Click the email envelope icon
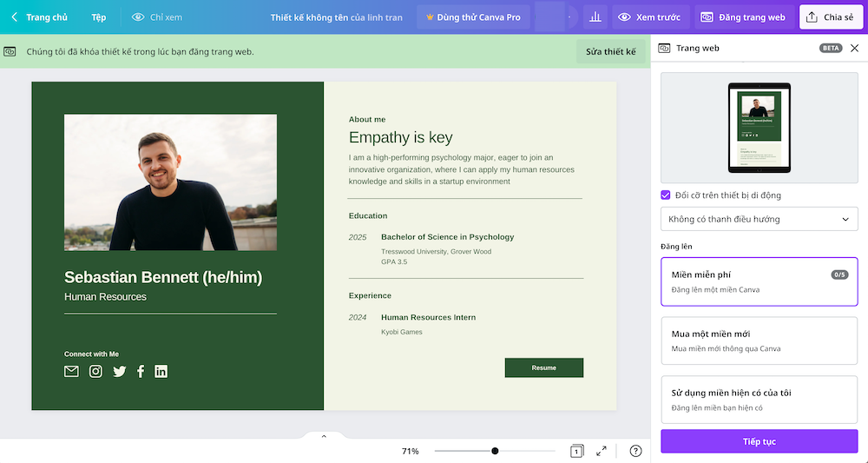Image resolution: width=868 pixels, height=463 pixels. [71, 372]
